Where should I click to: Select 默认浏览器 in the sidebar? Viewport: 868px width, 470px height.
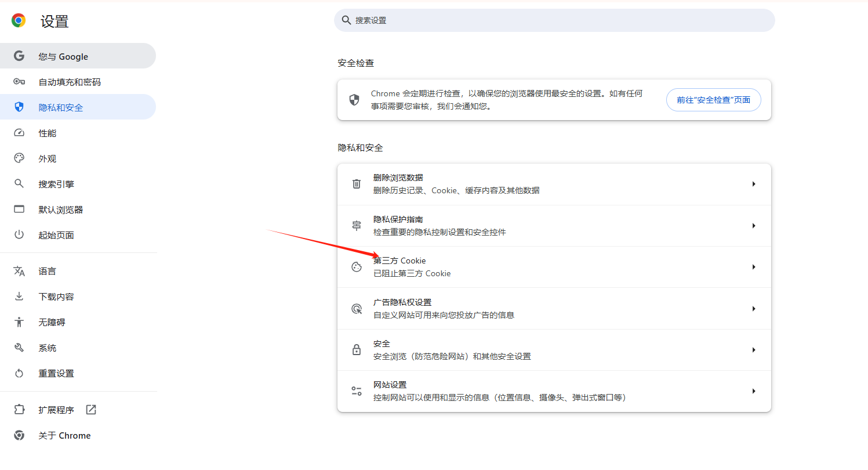(78, 209)
